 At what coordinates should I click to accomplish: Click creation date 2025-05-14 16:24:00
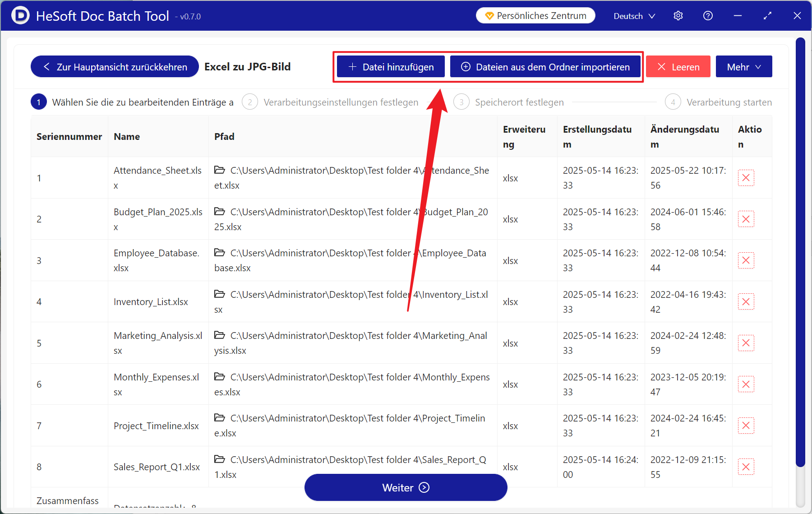coord(601,467)
